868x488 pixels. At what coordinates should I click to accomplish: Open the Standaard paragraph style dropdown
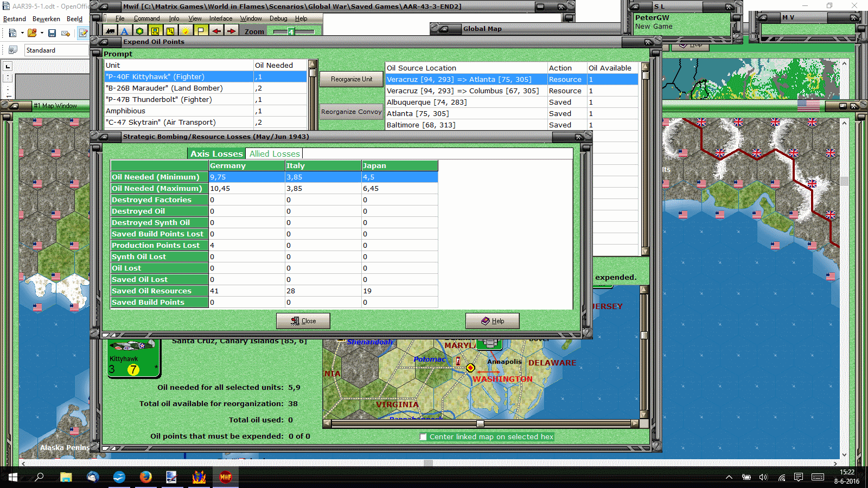coord(57,50)
